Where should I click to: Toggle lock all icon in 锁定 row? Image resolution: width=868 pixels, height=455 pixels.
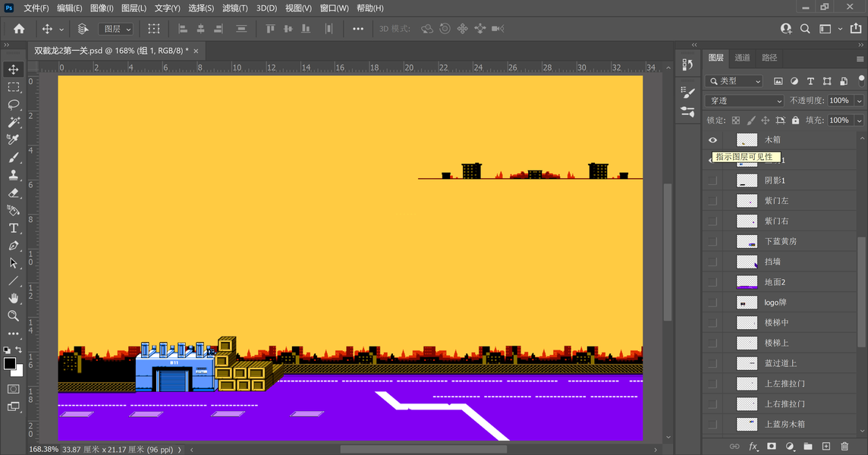click(795, 120)
